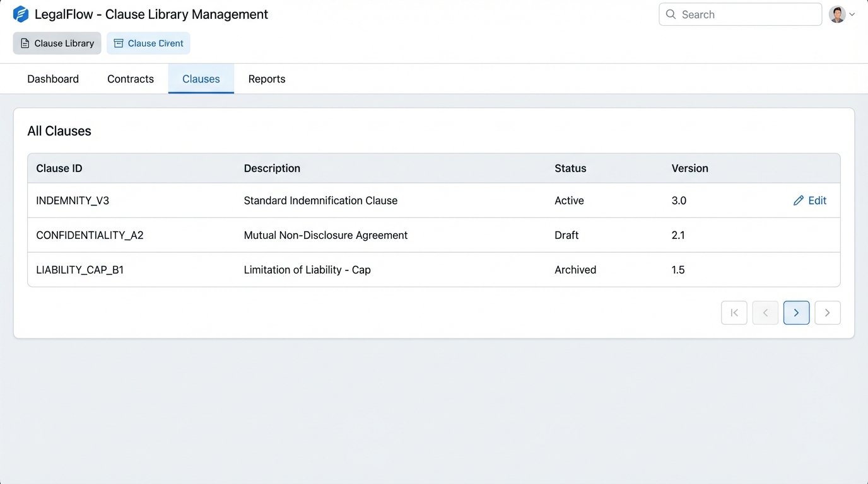Jump to the first page of clauses
Screen dimensions: 868x484
point(734,313)
